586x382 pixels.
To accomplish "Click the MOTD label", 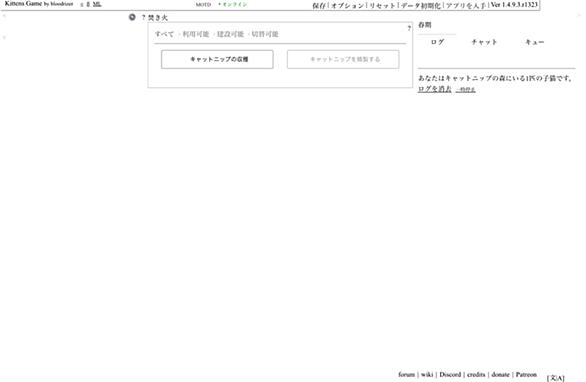I will point(203,4).
